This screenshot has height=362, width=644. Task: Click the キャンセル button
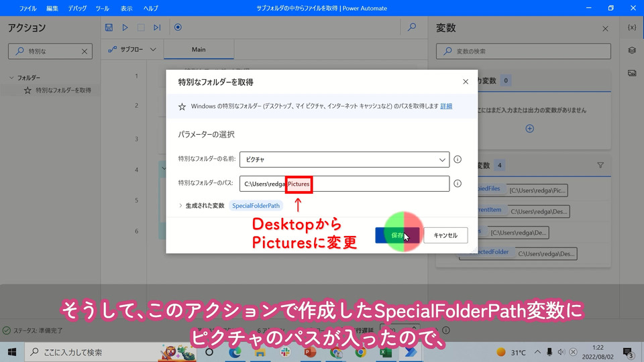coord(445,235)
